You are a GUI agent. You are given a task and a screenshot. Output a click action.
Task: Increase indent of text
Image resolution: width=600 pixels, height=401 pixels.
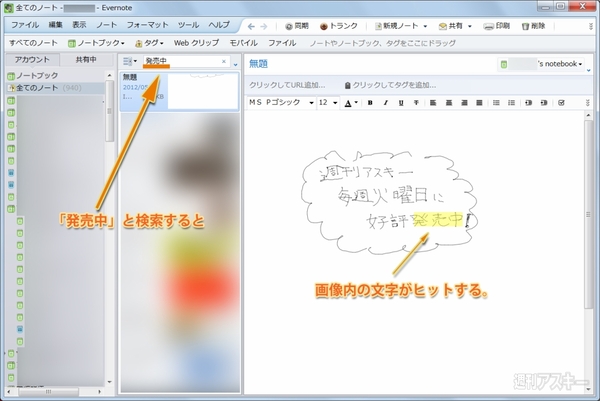528,103
